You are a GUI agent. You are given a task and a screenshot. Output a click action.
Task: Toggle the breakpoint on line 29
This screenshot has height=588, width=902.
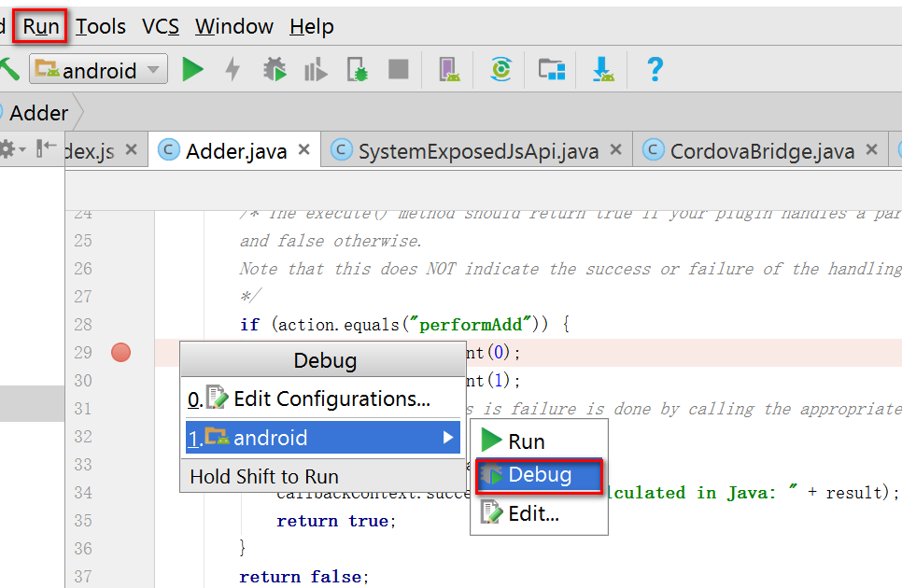120,353
